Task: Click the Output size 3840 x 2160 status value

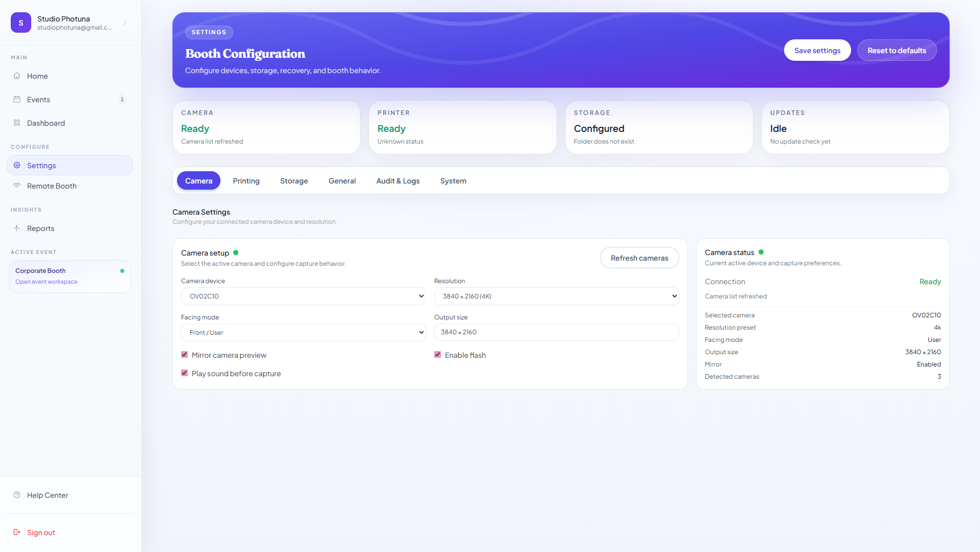Action: 923,352
